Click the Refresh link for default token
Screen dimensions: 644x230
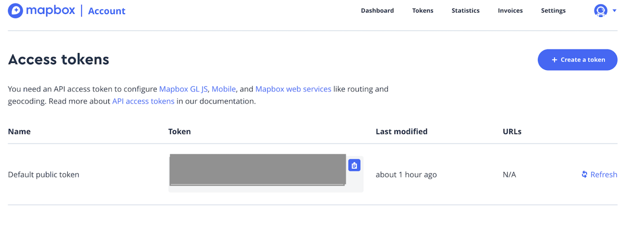(x=604, y=174)
